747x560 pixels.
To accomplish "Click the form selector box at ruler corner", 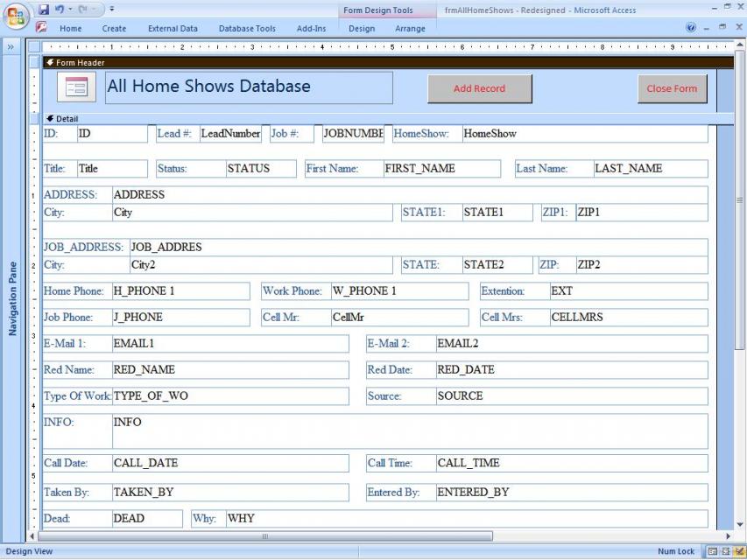I will (x=34, y=47).
